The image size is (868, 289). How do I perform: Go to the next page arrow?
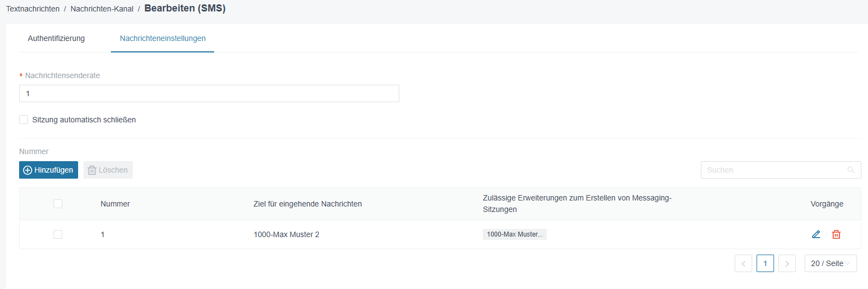click(x=787, y=263)
